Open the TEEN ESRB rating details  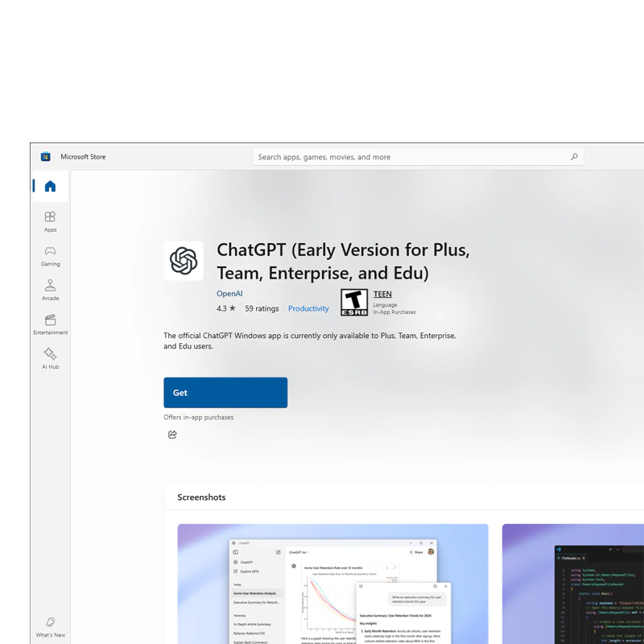coord(382,294)
